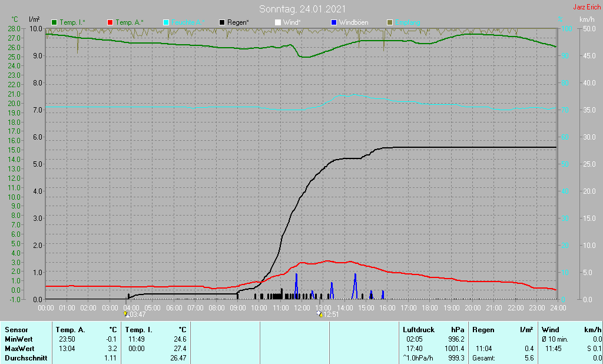603x364 pixels.
Task: Click the 'Gesamt:' rain total label
Action: point(484,358)
